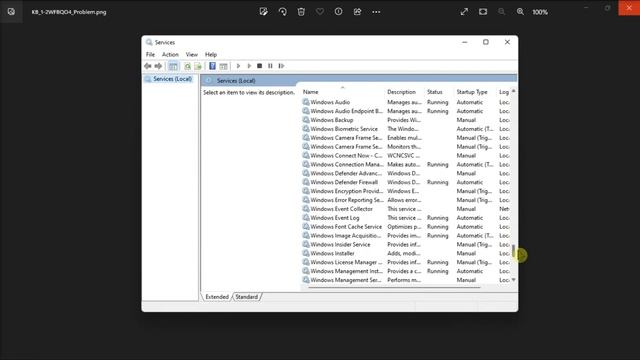
Task: Select the Windows Font Cache Service row
Action: coord(406,227)
